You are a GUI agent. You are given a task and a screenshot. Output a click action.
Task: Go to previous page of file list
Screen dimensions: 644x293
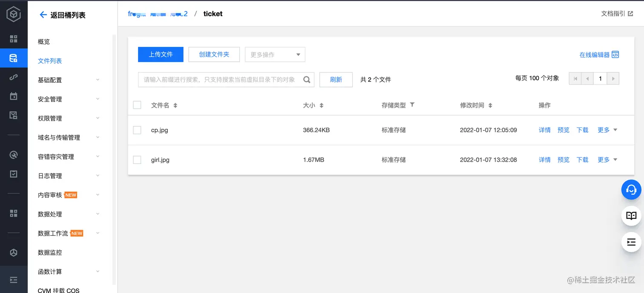(x=587, y=78)
